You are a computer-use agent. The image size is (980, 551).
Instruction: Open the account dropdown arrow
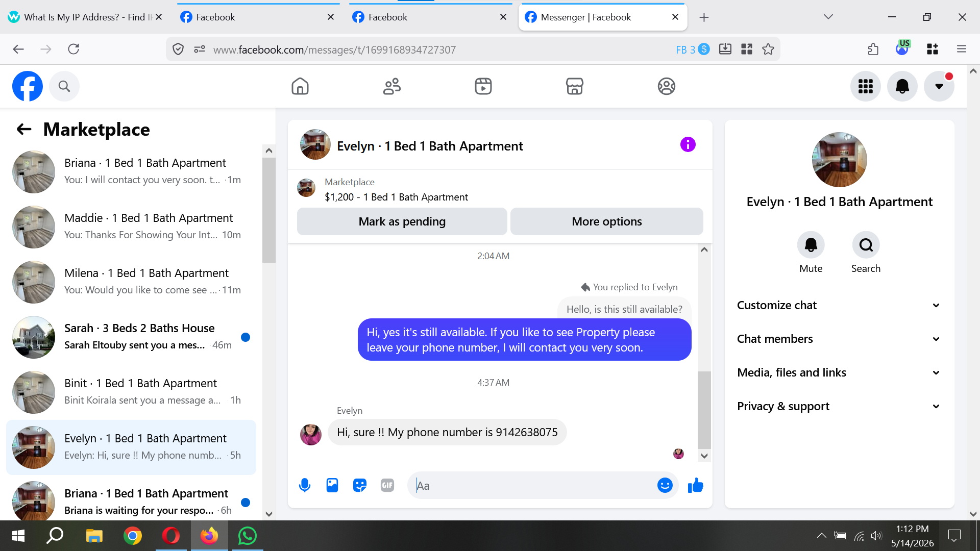point(939,86)
